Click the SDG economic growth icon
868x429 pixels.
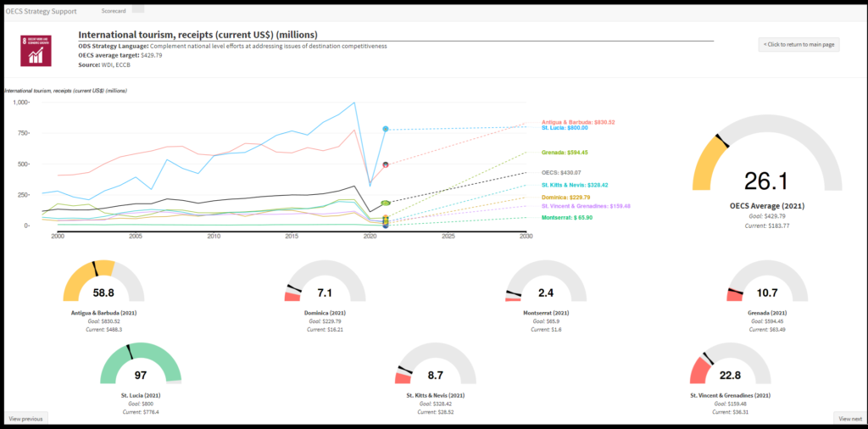(x=36, y=51)
